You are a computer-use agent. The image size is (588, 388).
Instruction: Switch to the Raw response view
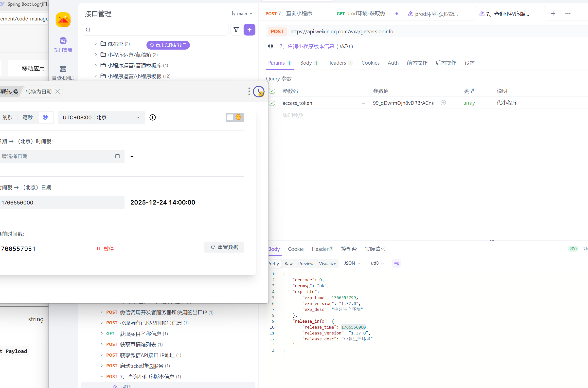tap(288, 263)
